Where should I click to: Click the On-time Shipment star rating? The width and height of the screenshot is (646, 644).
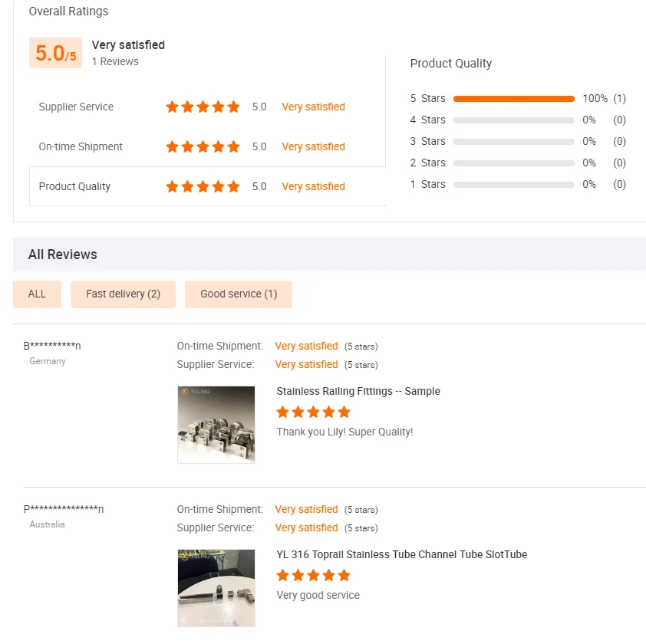coord(203,147)
